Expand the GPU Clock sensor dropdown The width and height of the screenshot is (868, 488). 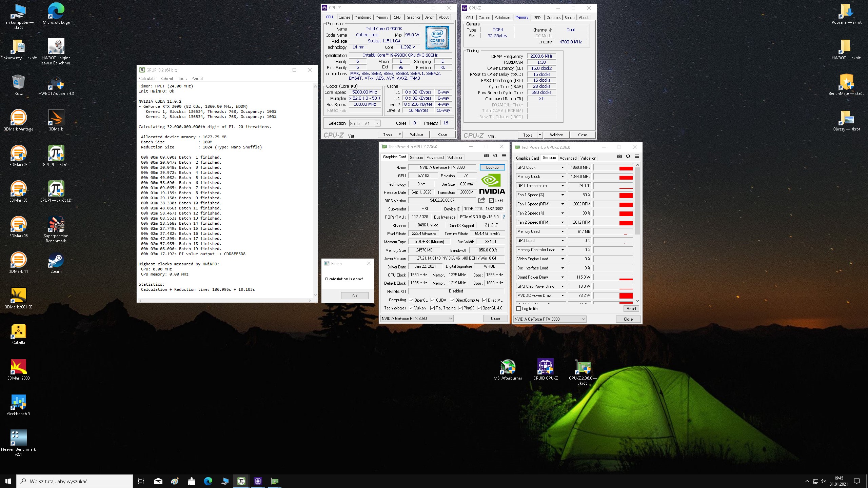[562, 167]
